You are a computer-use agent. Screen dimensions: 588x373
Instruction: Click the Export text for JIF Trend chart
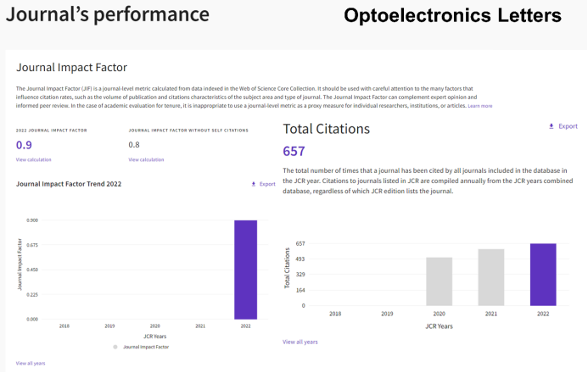coord(267,184)
